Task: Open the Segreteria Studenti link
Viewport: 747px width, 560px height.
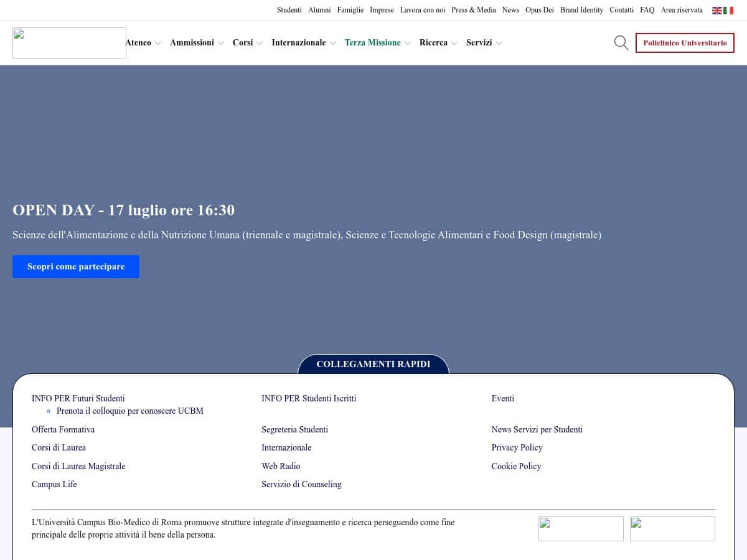Action: 295,429
